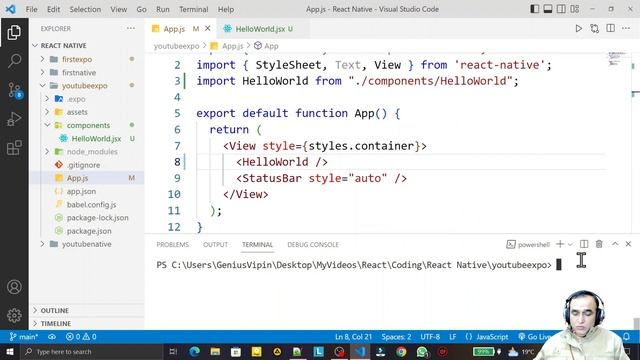
Task: Change indentation via Spaces: 2
Action: (x=396, y=337)
